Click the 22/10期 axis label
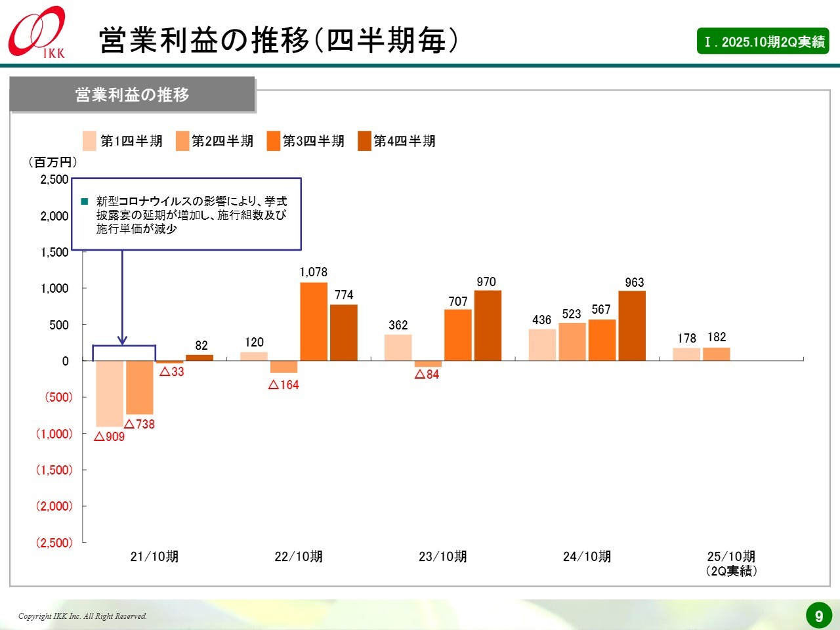840x630 pixels. pos(299,556)
